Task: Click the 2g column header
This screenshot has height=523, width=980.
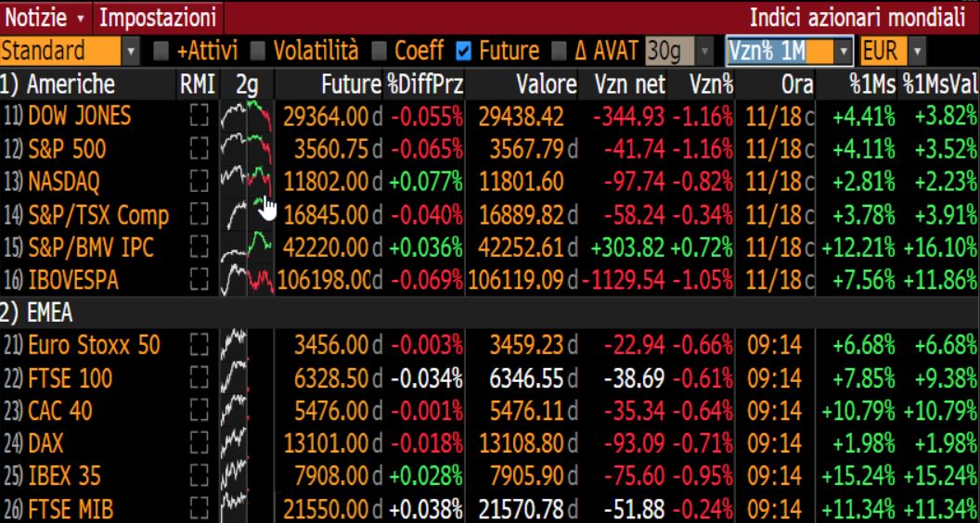Action: point(247,83)
